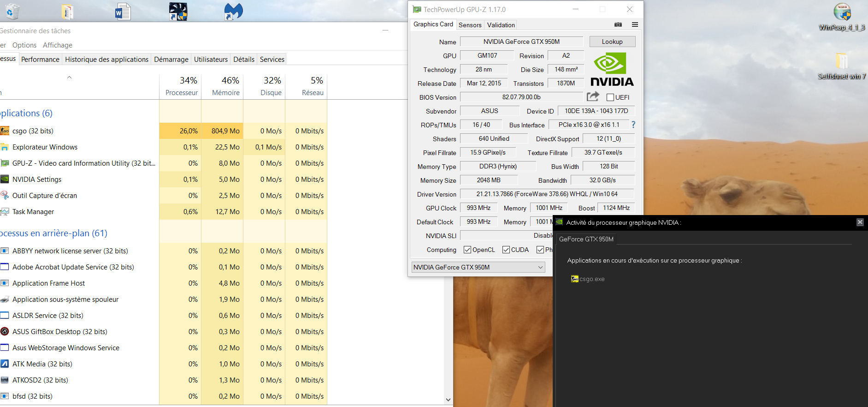Click the scrollbar down arrow in Task Manager
The image size is (868, 407).
[448, 400]
